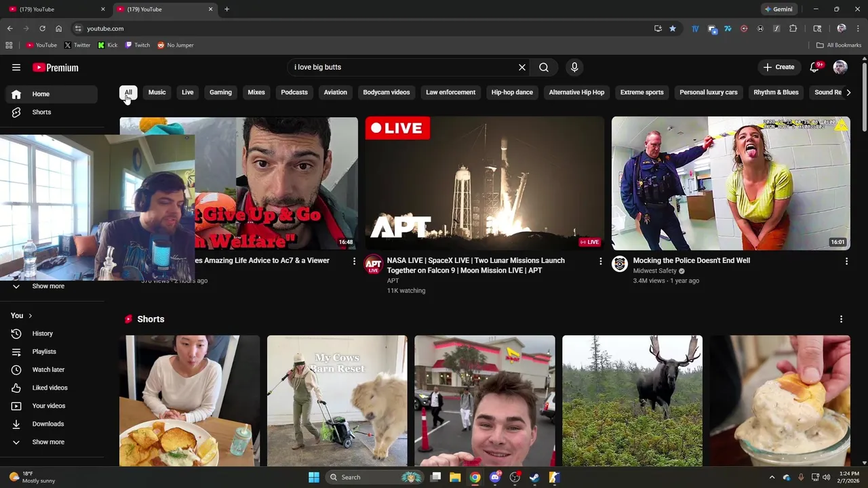Select the Rhythm & Blues chip

click(776, 92)
